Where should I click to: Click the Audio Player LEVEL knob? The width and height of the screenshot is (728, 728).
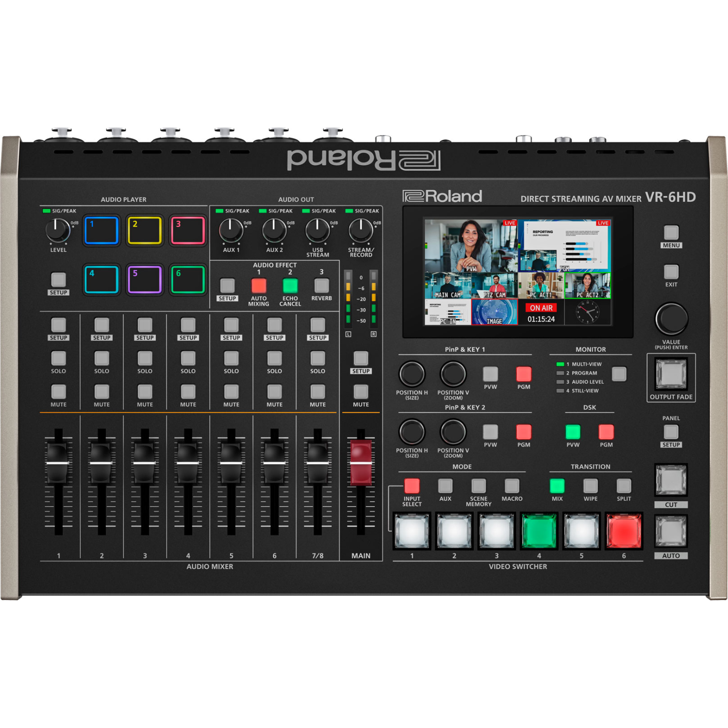tap(58, 231)
